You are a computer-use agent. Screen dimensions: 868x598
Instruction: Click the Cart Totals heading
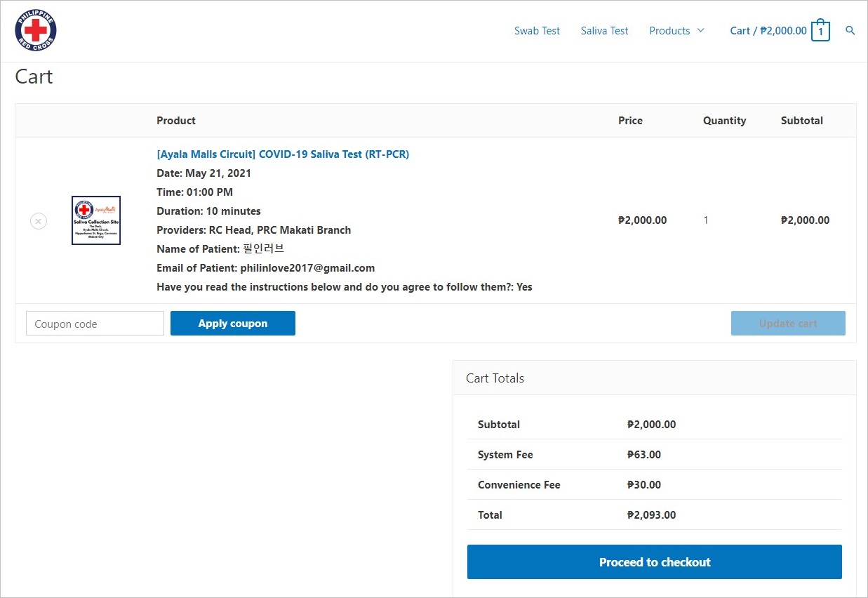(x=495, y=378)
